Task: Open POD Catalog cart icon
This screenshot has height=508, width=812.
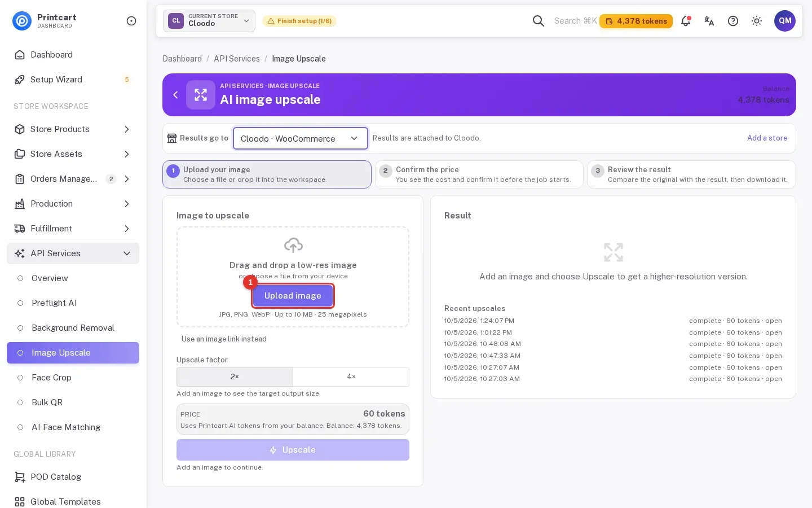Action: (20, 477)
